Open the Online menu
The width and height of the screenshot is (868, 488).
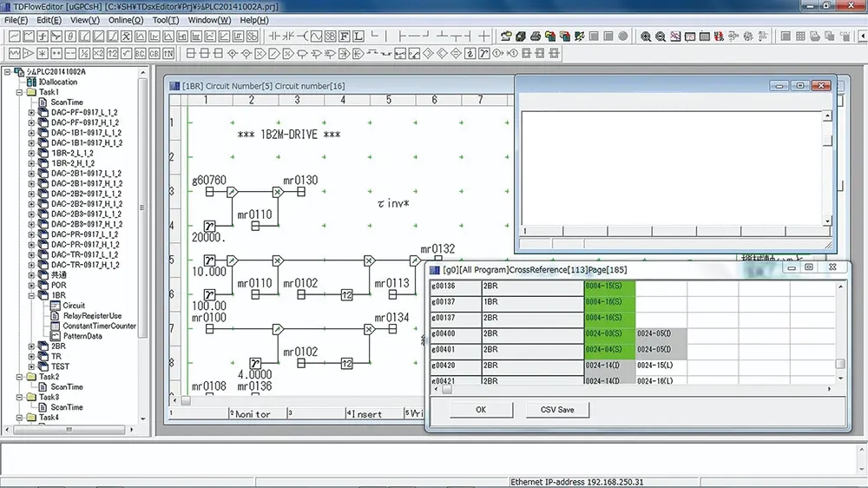tap(125, 20)
